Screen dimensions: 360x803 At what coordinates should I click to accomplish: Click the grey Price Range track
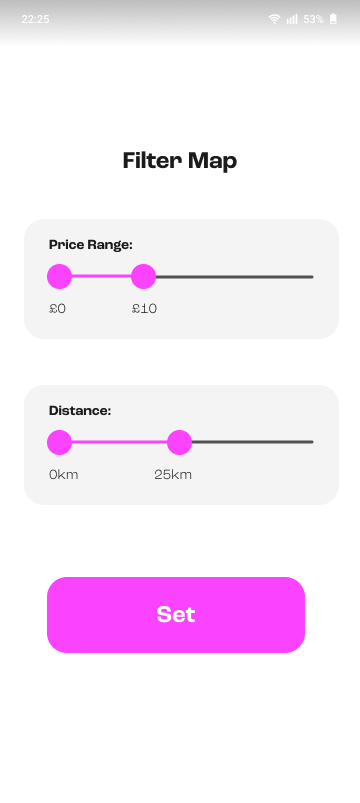[x=235, y=277]
